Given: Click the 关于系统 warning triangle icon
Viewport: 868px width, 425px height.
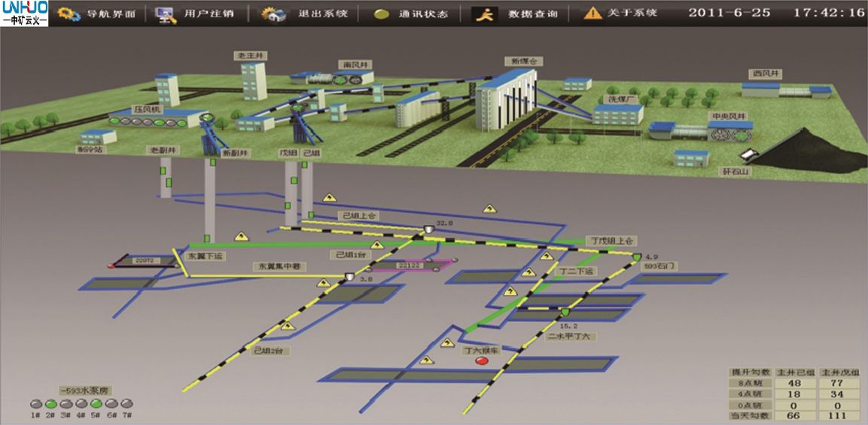Looking at the screenshot, I should point(594,13).
